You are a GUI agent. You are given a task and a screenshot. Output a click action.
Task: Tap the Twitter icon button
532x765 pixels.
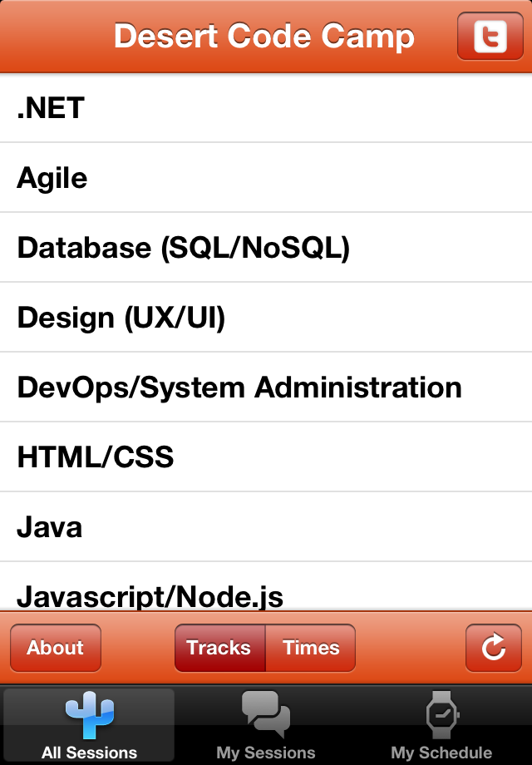(x=490, y=36)
